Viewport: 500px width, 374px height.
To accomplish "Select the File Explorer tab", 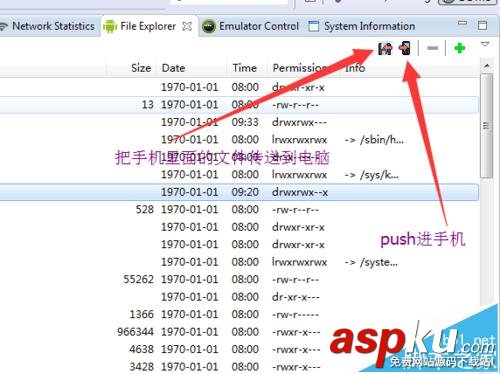I will tap(148, 26).
